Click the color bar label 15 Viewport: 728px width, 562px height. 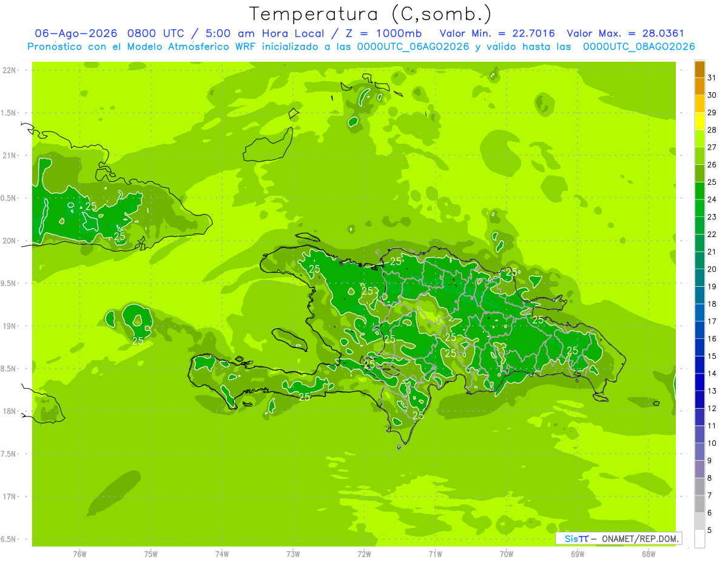(712, 356)
